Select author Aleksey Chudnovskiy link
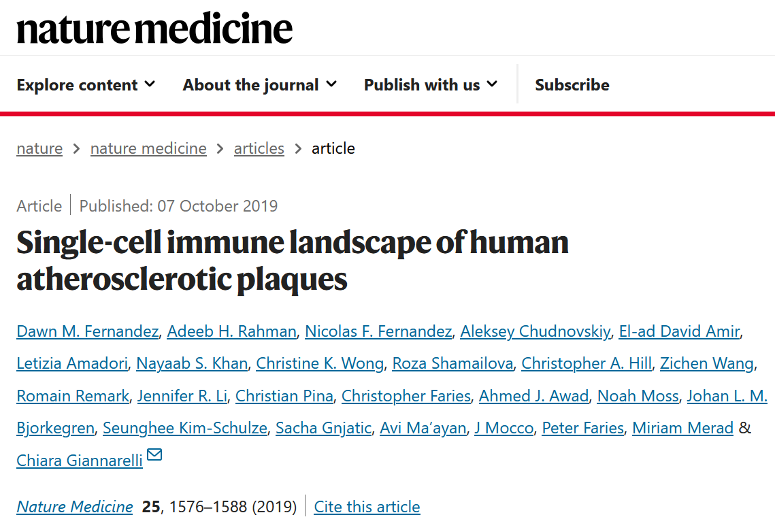 click(535, 331)
